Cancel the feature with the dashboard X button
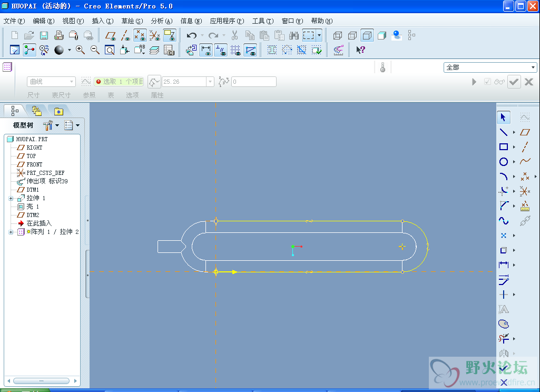 (529, 82)
